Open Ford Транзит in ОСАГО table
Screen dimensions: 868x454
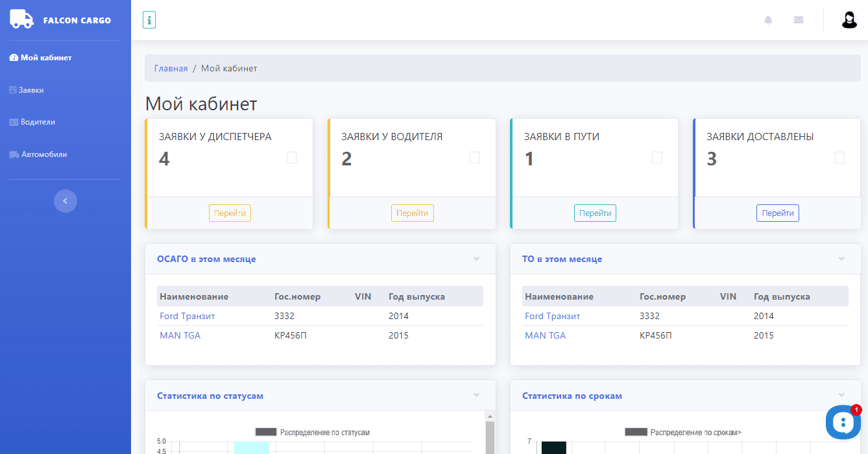coord(187,316)
